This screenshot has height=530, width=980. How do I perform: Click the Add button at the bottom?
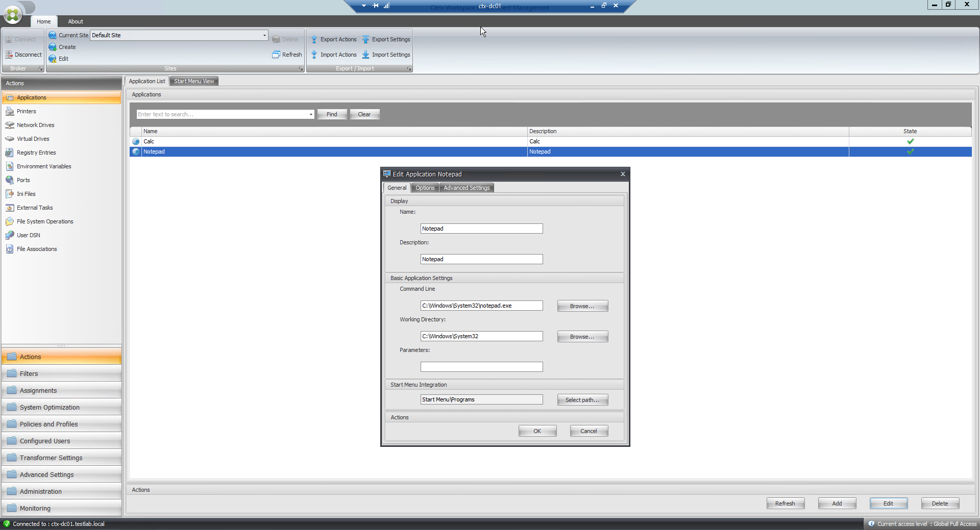(837, 503)
